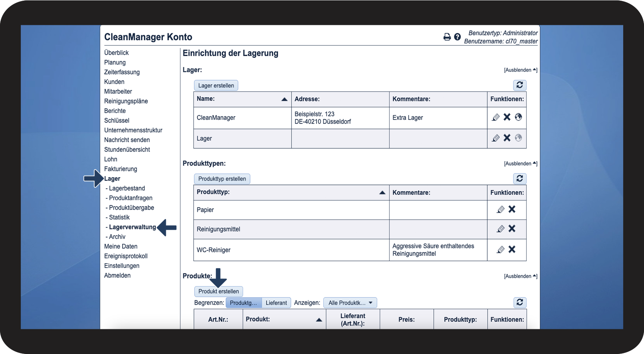Refresh the Lager table
This screenshot has height=354, width=644.
click(520, 85)
